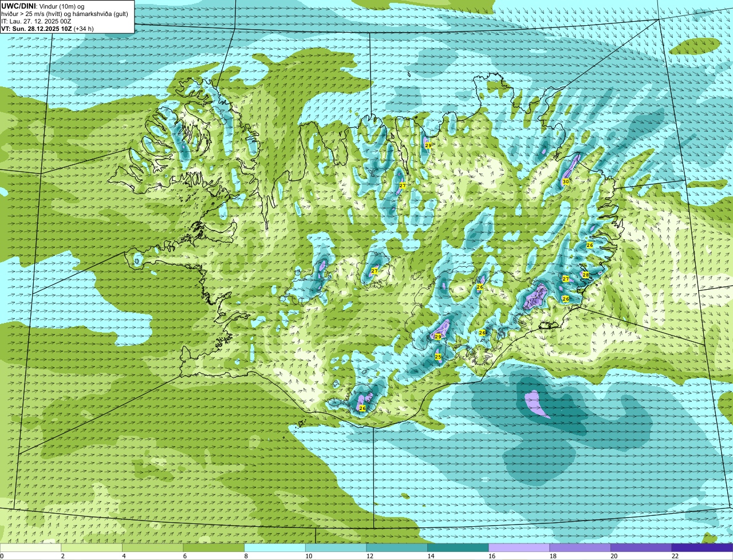Choose the 12–14 m/s teal legend swatch
The height and width of the screenshot is (560, 733).
pyautogui.click(x=397, y=547)
